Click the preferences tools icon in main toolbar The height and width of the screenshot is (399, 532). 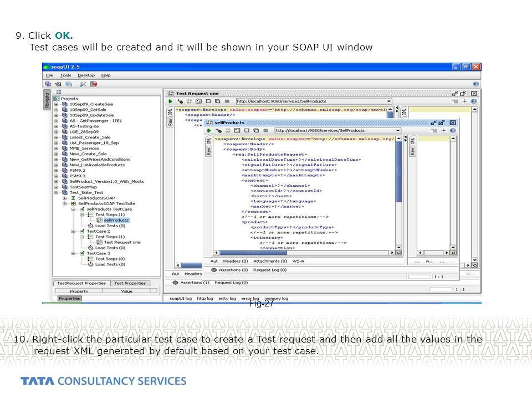point(83,84)
